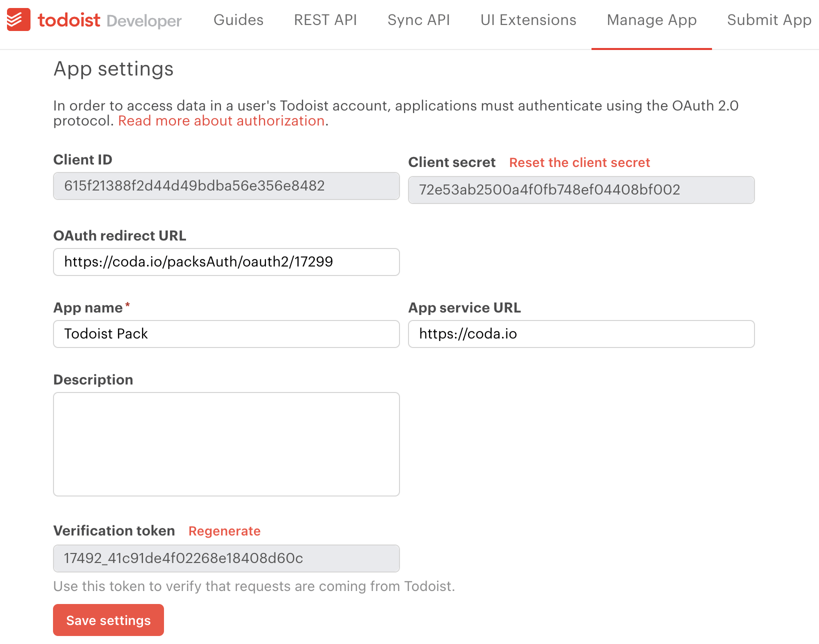The height and width of the screenshot is (644, 819).
Task: Click inside the Description text area
Action: pyautogui.click(x=226, y=443)
